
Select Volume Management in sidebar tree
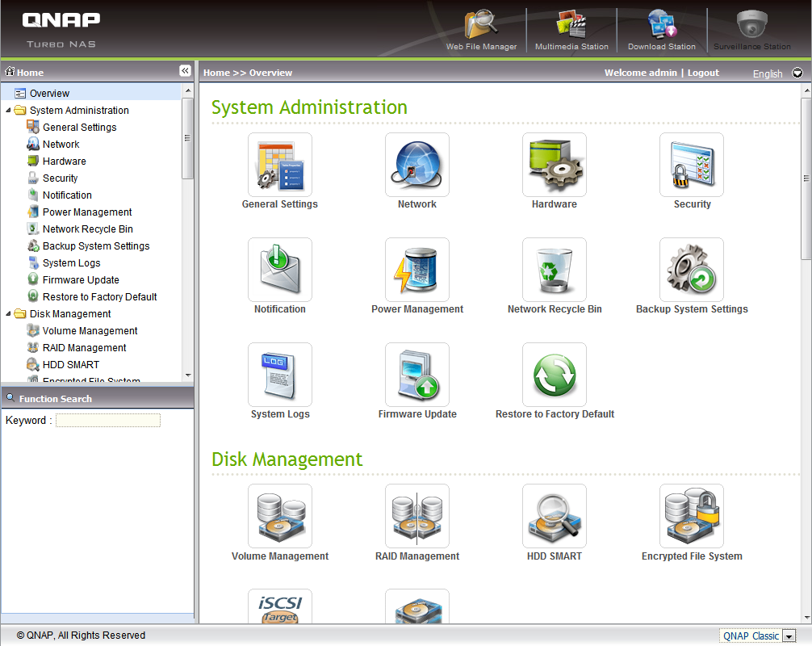[x=90, y=331]
